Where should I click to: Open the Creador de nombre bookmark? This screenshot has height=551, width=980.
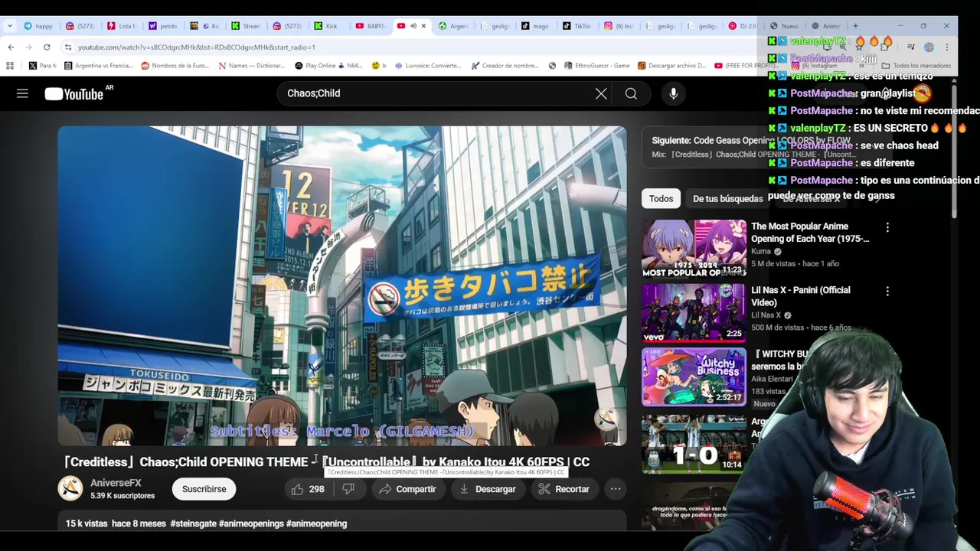pos(505,66)
